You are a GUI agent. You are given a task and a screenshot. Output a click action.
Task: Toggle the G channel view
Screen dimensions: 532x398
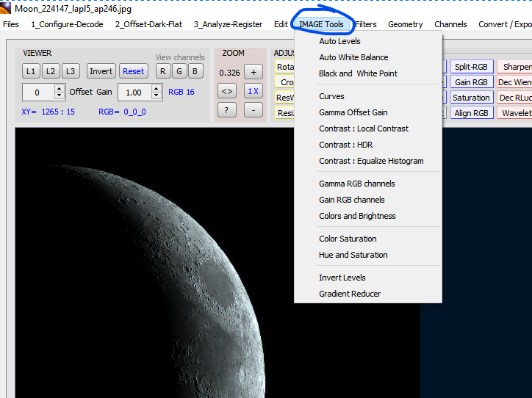click(x=179, y=71)
